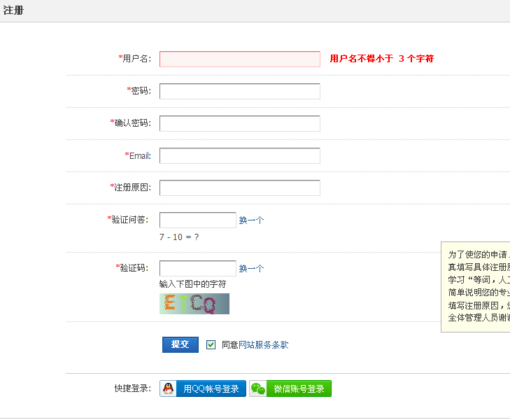Click the "7 - 10 = ?" question text
The height and width of the screenshot is (420, 510).
[x=179, y=237]
